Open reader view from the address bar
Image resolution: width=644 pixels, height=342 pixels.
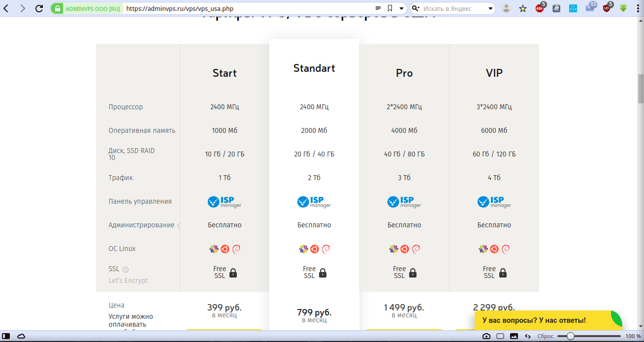(378, 8)
